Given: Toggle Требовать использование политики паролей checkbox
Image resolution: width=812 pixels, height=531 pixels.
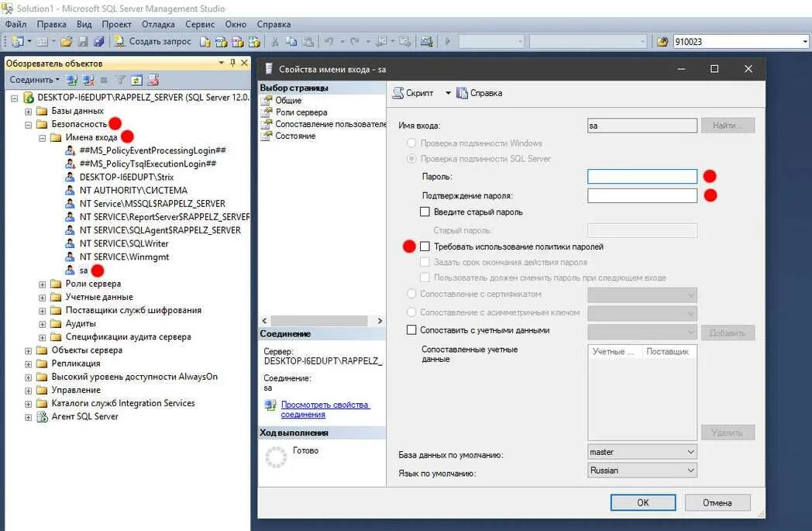Looking at the screenshot, I should [425, 247].
